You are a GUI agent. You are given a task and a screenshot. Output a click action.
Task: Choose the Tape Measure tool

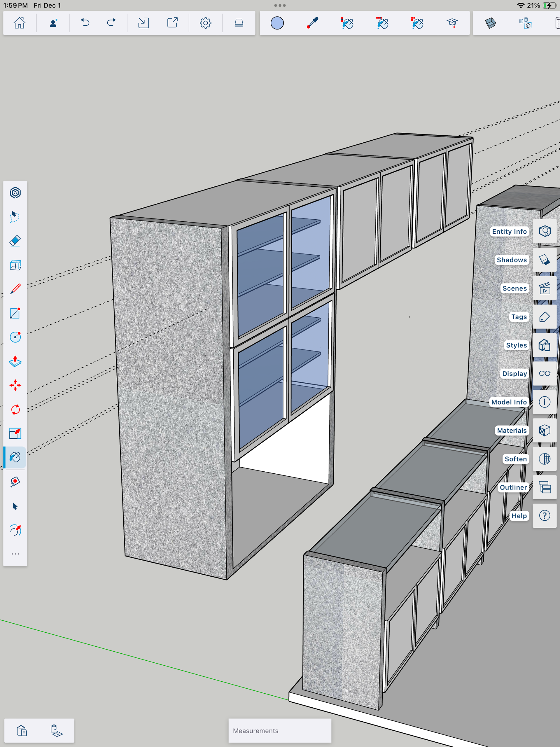click(15, 482)
